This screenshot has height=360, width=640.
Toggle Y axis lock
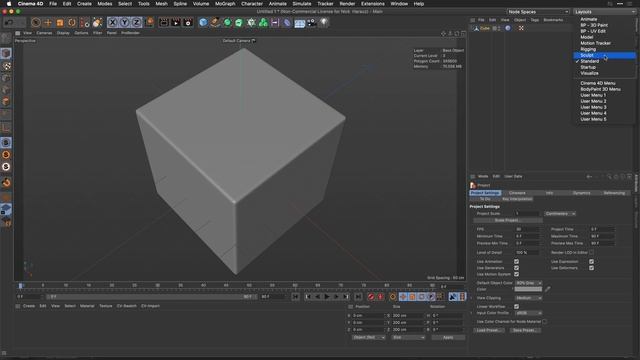(x=124, y=23)
